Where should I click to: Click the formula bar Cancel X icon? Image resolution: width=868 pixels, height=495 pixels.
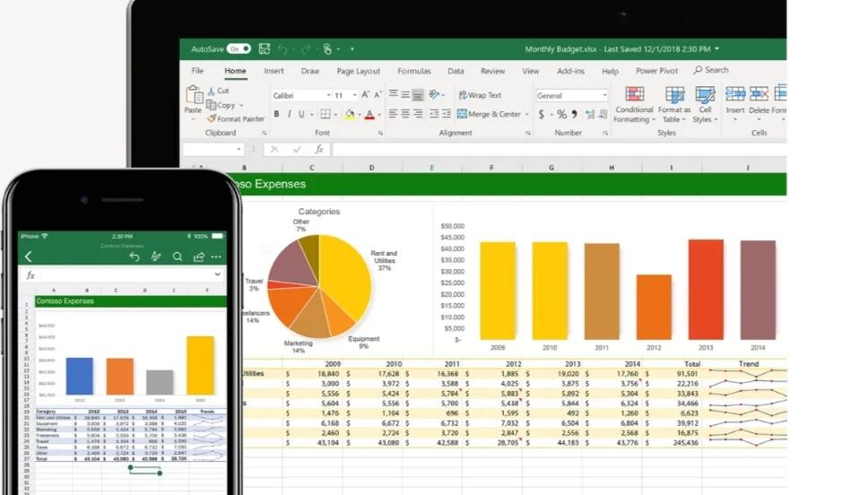coord(274,149)
